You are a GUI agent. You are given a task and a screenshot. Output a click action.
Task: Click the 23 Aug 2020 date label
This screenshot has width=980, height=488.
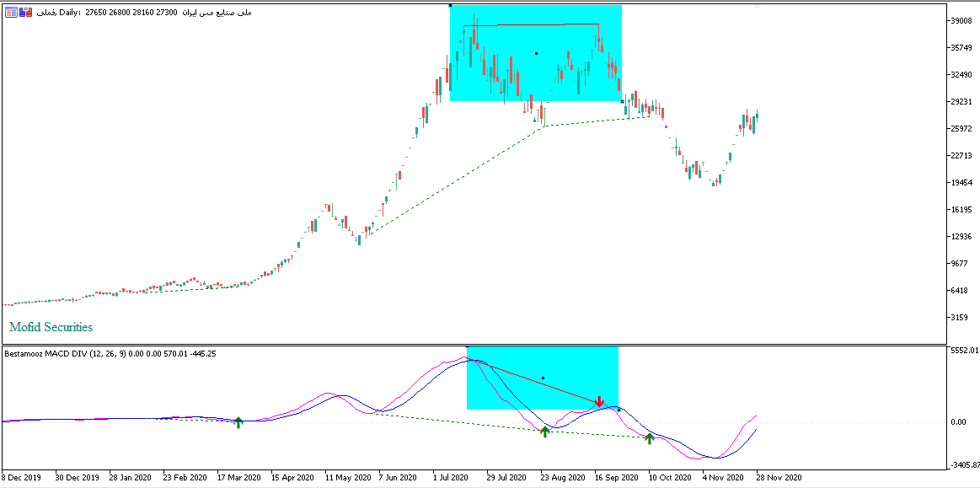[562, 477]
